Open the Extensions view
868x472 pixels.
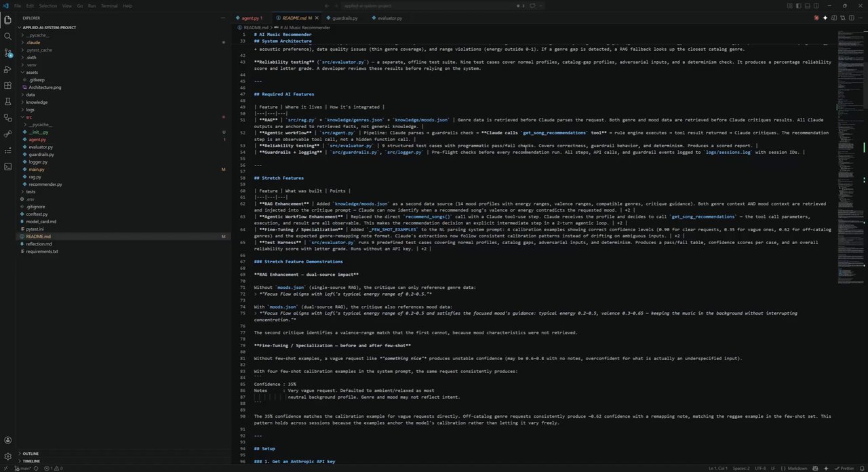(x=7, y=85)
